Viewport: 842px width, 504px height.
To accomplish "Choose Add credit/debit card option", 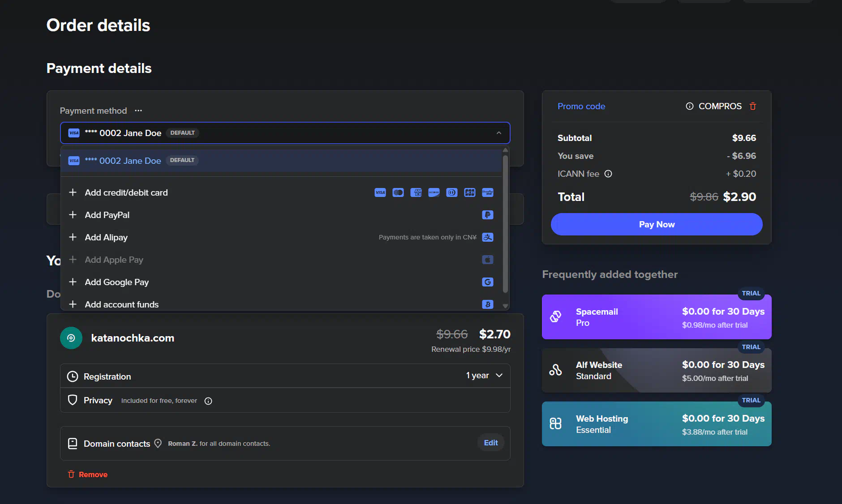I will [x=126, y=192].
